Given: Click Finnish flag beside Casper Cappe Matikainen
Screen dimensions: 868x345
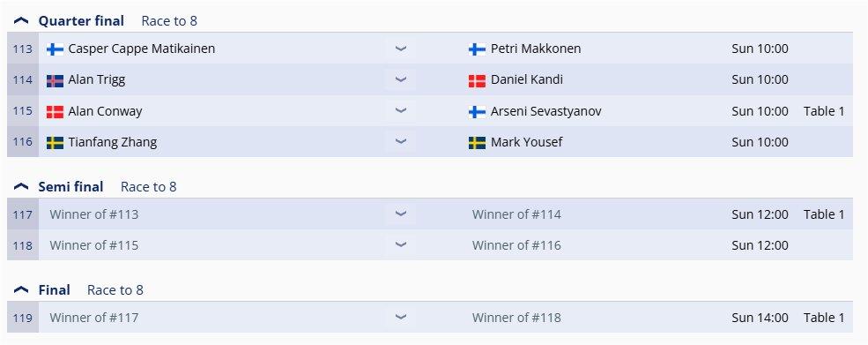Looking at the screenshot, I should 55,49.
